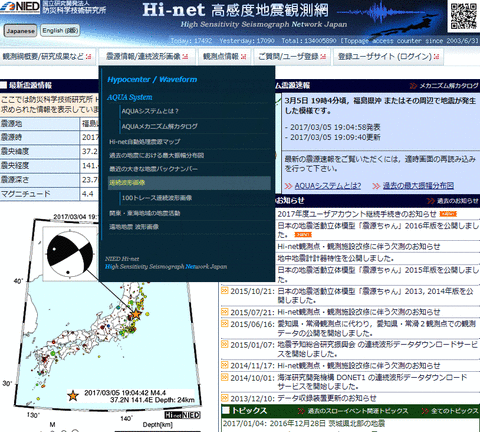Click the focal mechanism beachball diagram
Screen dimensions: 480x432
(70, 253)
